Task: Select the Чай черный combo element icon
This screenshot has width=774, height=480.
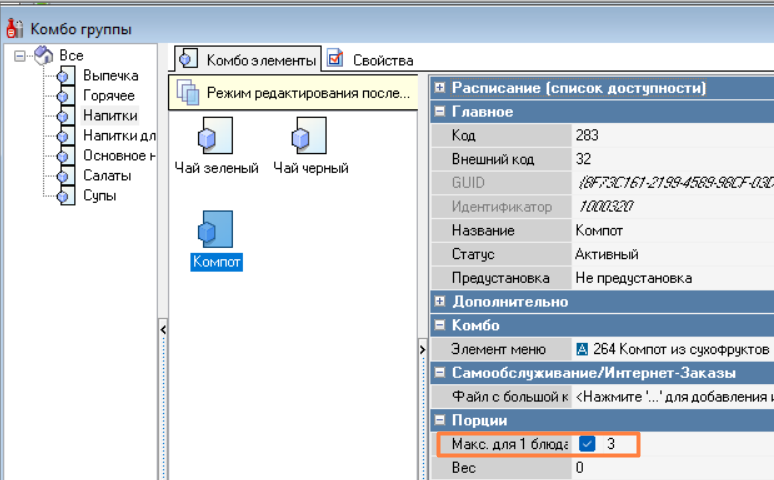Action: pyautogui.click(x=309, y=136)
